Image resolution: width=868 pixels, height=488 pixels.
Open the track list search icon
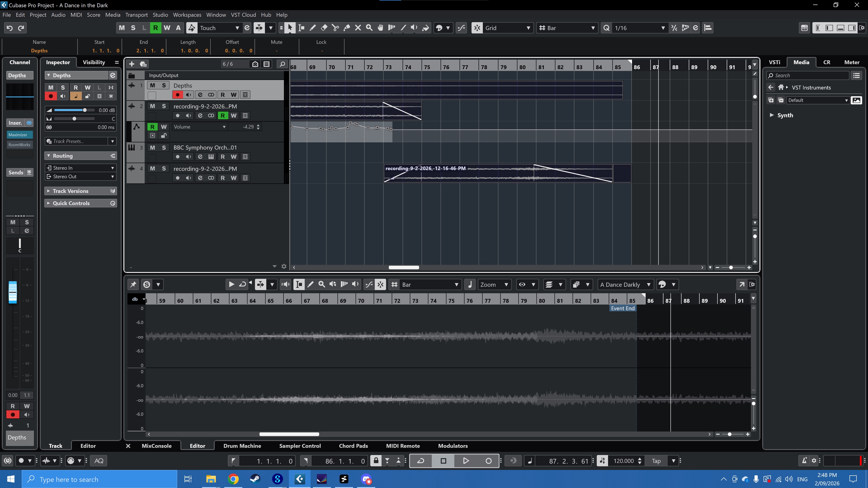(x=282, y=64)
